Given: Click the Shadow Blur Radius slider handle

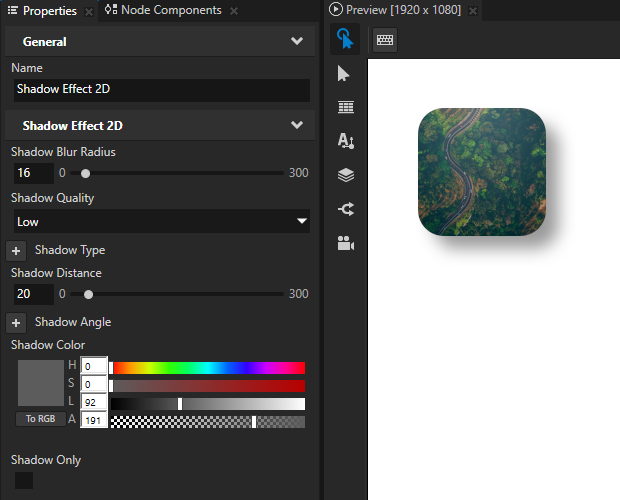Looking at the screenshot, I should click(85, 173).
